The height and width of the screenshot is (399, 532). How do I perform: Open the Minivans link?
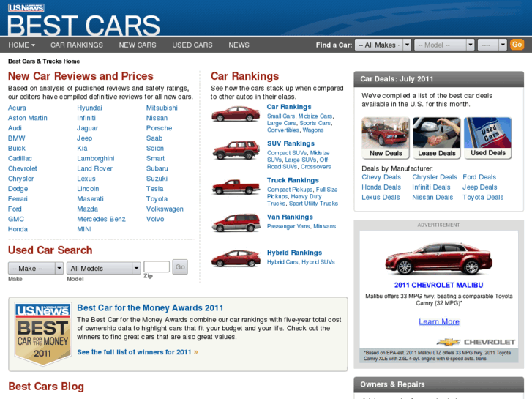click(x=325, y=226)
